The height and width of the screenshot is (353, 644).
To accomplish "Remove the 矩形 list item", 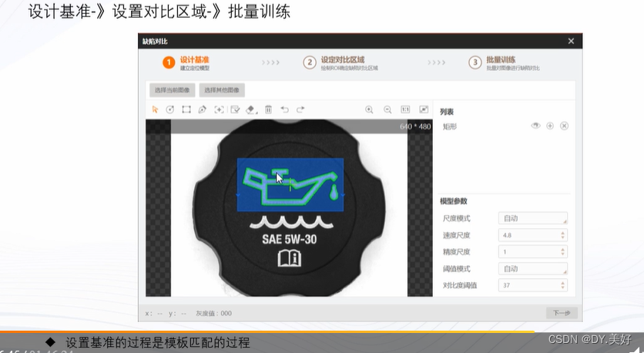I will (x=565, y=126).
